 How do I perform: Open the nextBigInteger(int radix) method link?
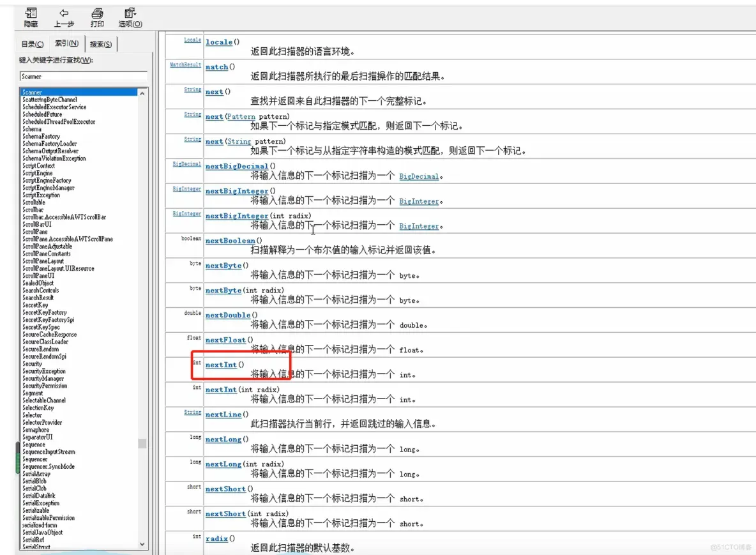tap(237, 215)
